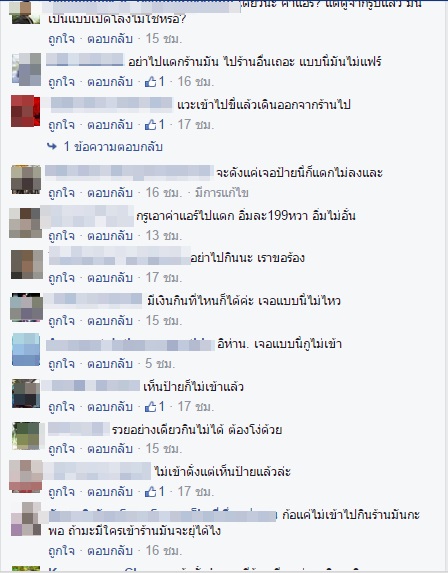The image size is (448, 573).
Task: Open red avatar of 'แวะเข้าไปขี้' commenter
Action: click(26, 111)
